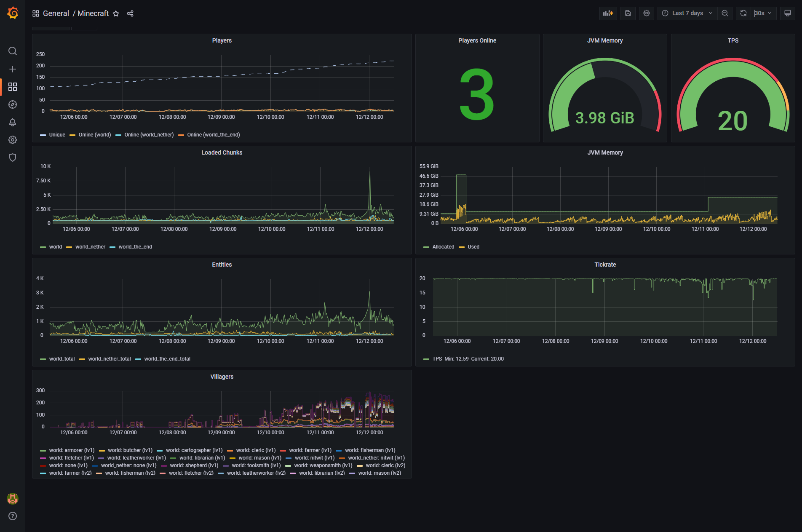The height and width of the screenshot is (532, 802).
Task: Click the zoom out time range button
Action: 724,13
